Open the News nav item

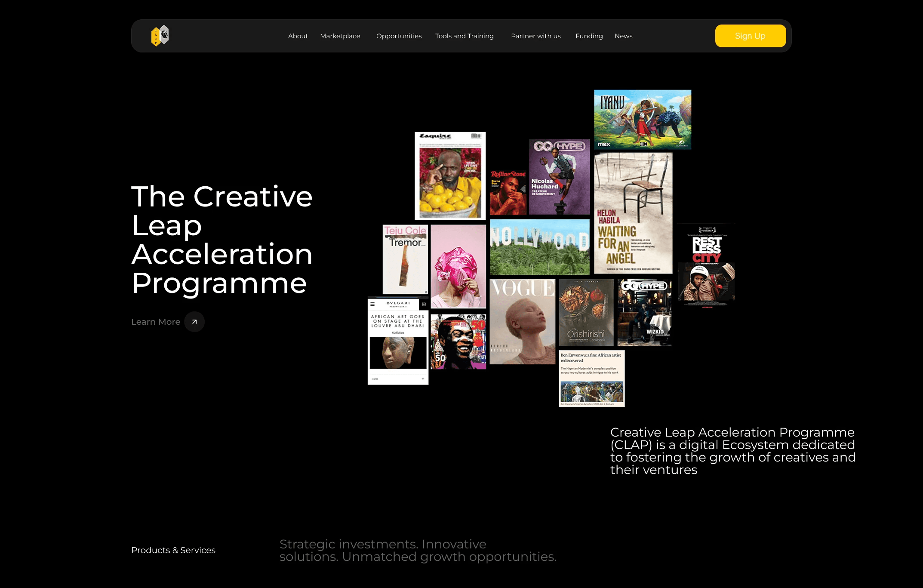tap(623, 36)
